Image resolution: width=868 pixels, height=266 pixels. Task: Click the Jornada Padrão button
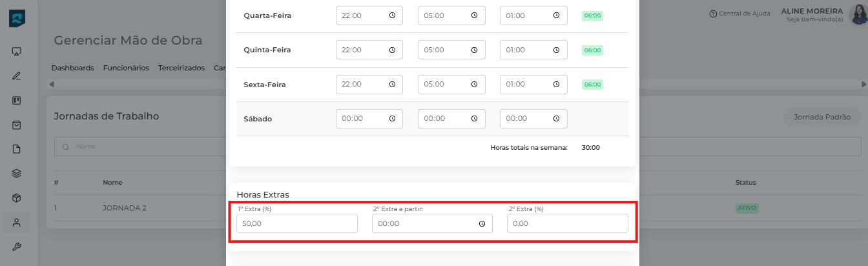pos(822,118)
